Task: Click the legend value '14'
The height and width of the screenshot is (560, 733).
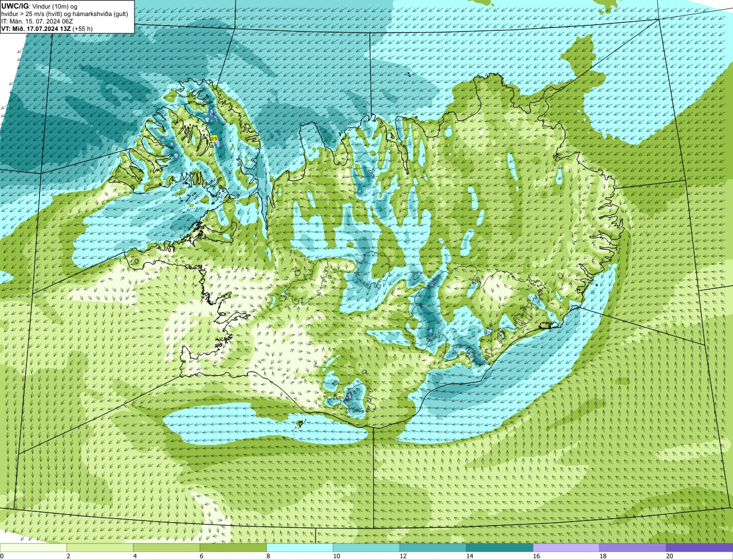Action: (470, 556)
